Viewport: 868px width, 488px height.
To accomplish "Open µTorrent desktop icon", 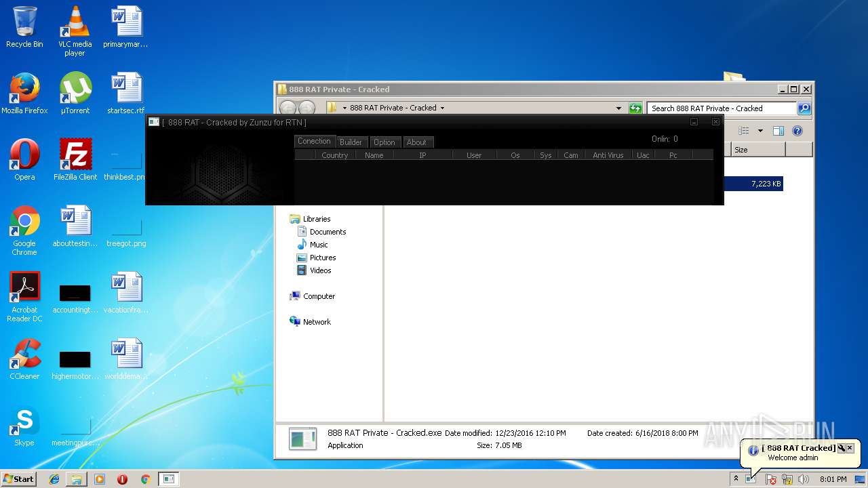I will click(x=75, y=94).
